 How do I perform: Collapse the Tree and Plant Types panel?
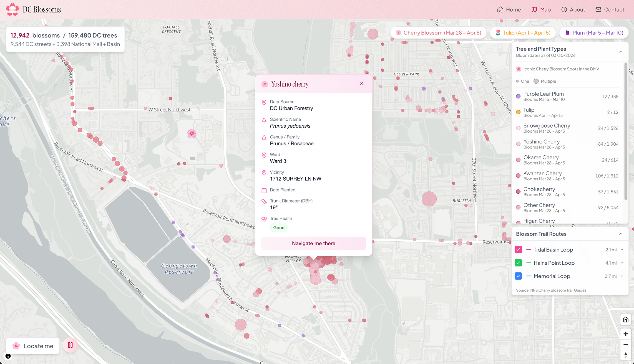(621, 52)
